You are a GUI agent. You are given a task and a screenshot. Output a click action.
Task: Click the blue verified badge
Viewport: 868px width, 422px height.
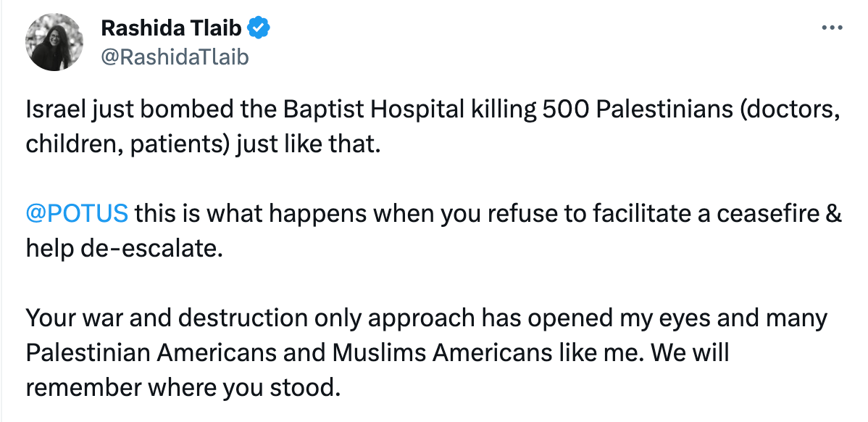point(259,28)
